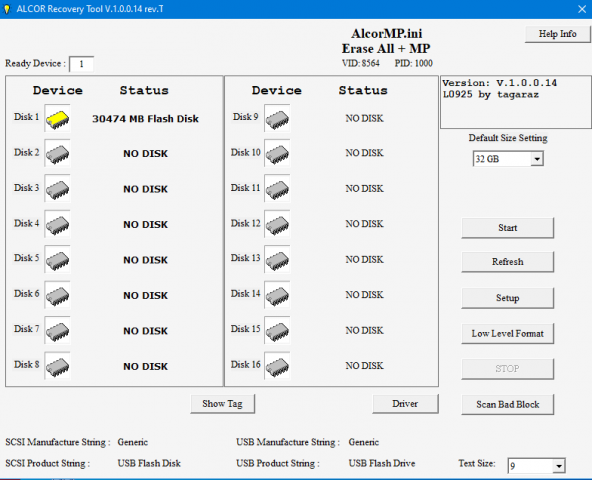Click the Disk 3 chip icon
The width and height of the screenshot is (592, 480).
click(x=57, y=188)
